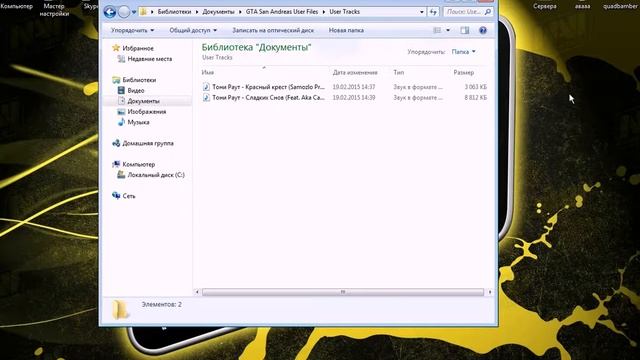640x360 pixels.
Task: Click the folder icon in address bar
Action: coord(143,12)
